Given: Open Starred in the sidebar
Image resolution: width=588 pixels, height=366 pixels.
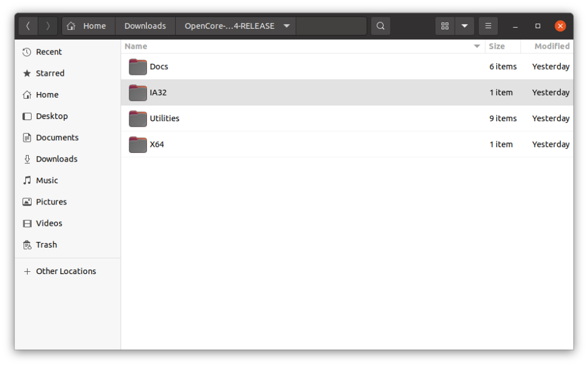Looking at the screenshot, I should pyautogui.click(x=68, y=74).
